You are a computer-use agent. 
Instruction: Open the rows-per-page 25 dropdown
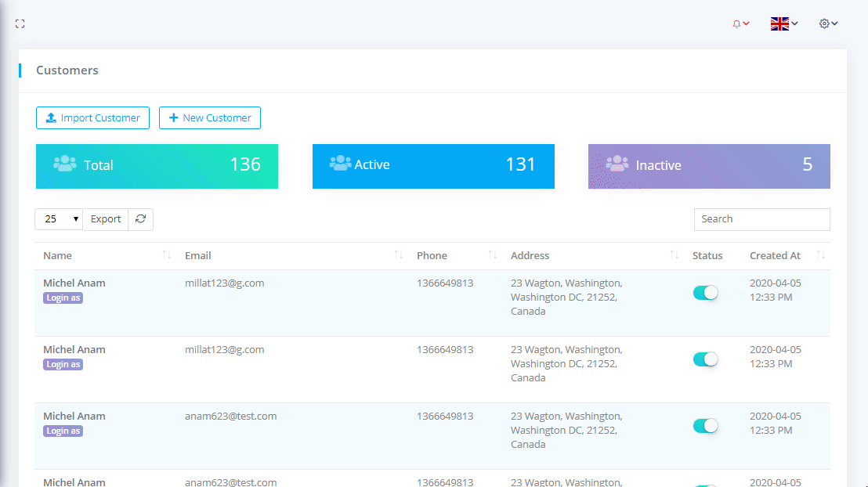[x=59, y=219]
